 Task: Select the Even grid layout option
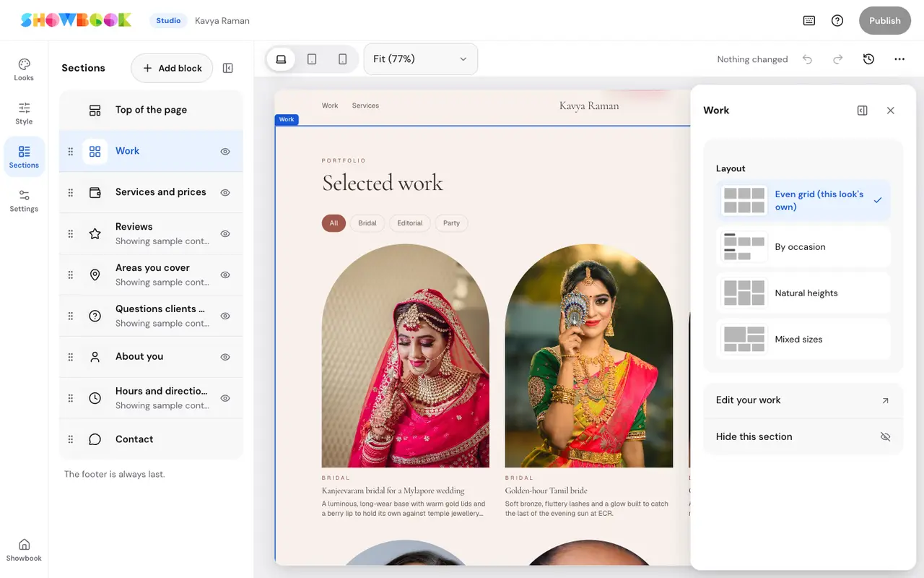pyautogui.click(x=803, y=201)
